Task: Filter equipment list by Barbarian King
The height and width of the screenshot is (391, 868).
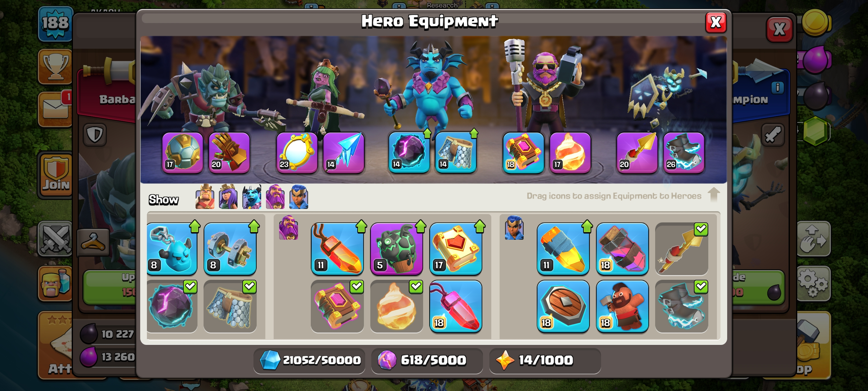Action: coord(205,197)
